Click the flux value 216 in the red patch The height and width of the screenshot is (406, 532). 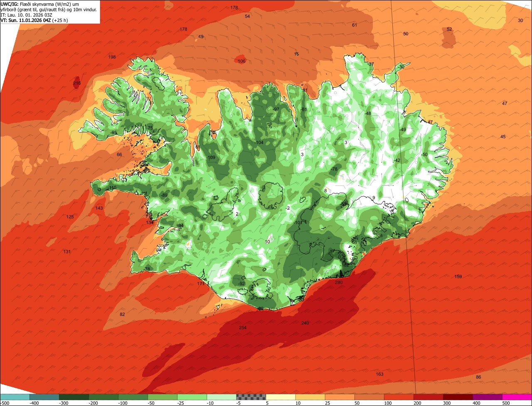pyautogui.click(x=77, y=83)
